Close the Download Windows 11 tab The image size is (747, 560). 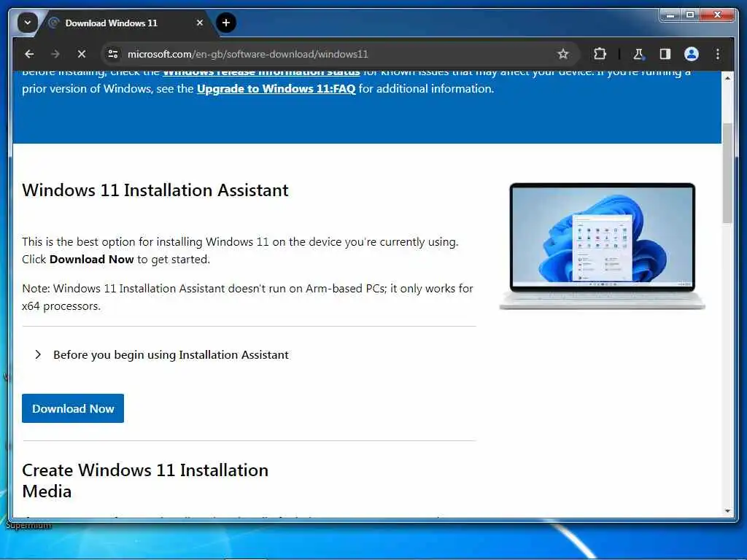point(200,23)
